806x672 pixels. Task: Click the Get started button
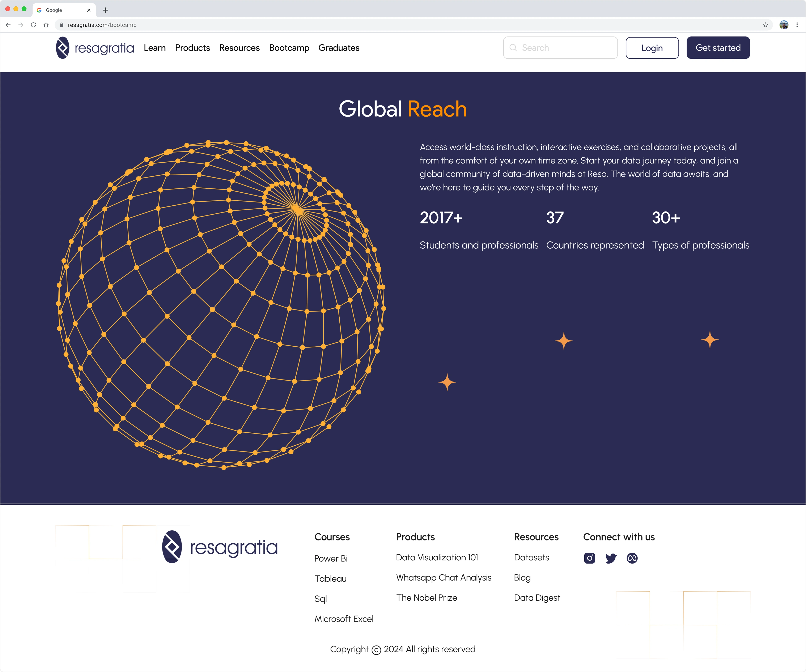pos(718,48)
